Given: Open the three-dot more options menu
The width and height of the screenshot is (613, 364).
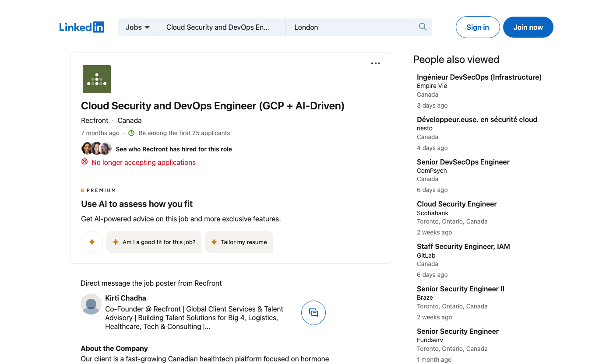Looking at the screenshot, I should (x=376, y=63).
